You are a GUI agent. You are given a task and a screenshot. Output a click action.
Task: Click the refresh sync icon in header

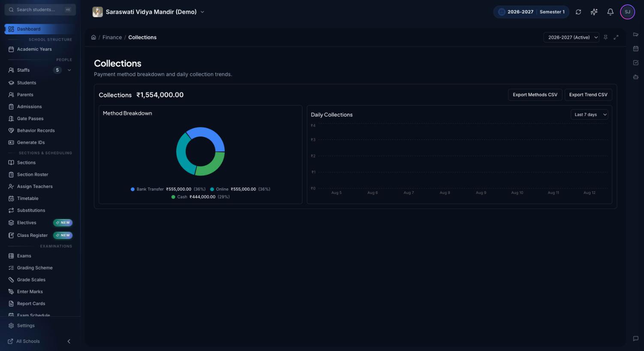(578, 12)
